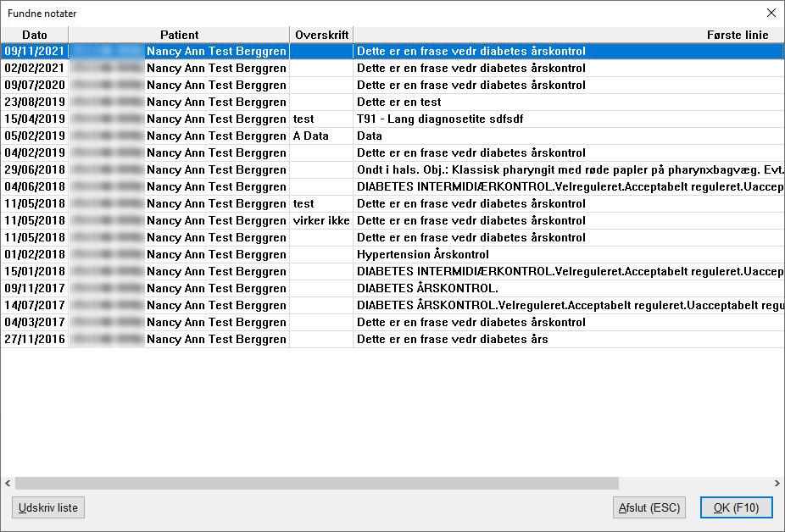Screen dimensions: 785x532
Task: Select the note dated 05/02/2019
Action: point(392,136)
